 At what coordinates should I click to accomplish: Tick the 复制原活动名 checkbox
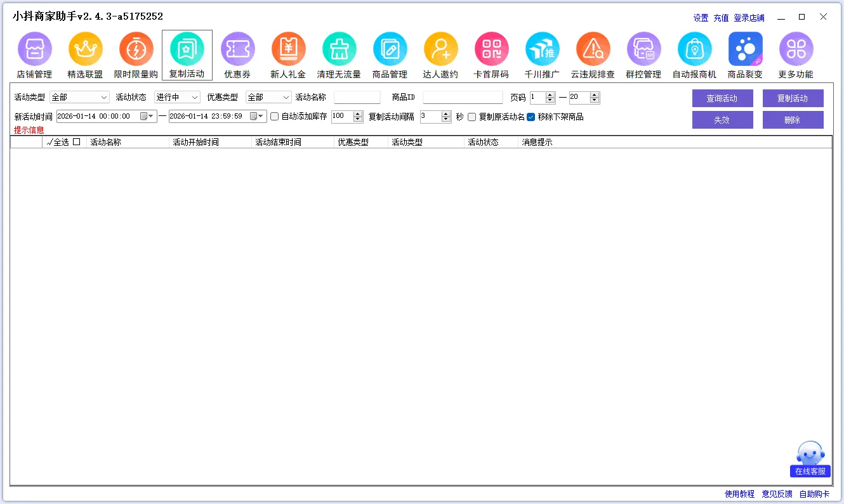pos(472,117)
